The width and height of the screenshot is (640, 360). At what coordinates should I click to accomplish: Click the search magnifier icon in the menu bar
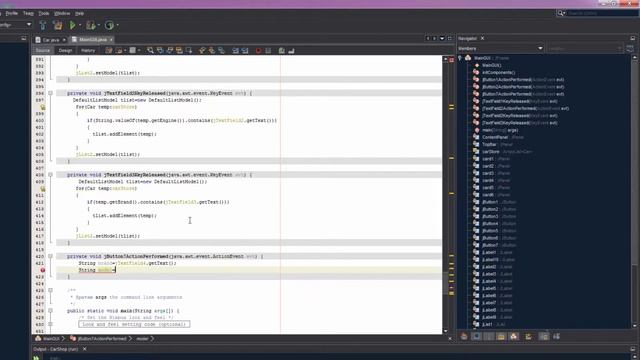tap(562, 13)
